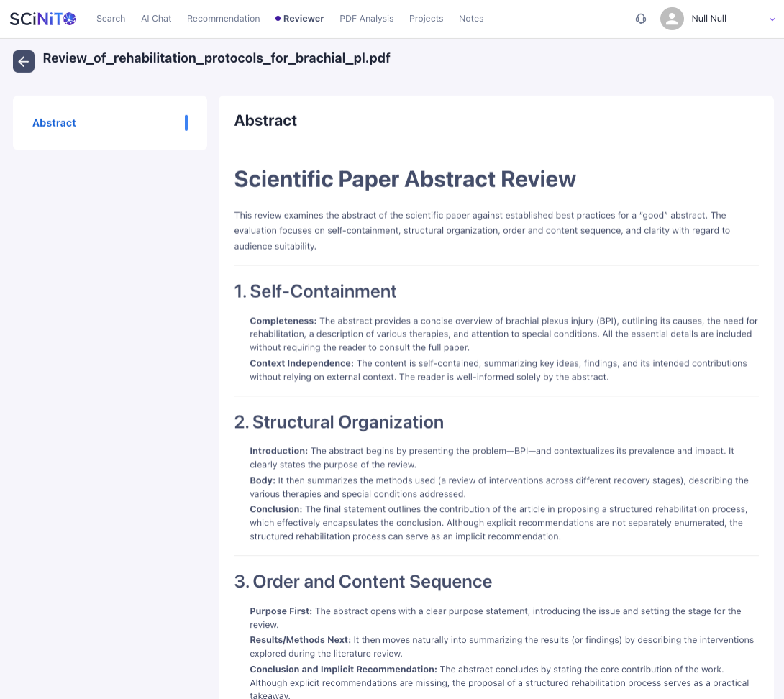The height and width of the screenshot is (699, 784).
Task: Click the SCiNiTO logo
Action: (42, 19)
